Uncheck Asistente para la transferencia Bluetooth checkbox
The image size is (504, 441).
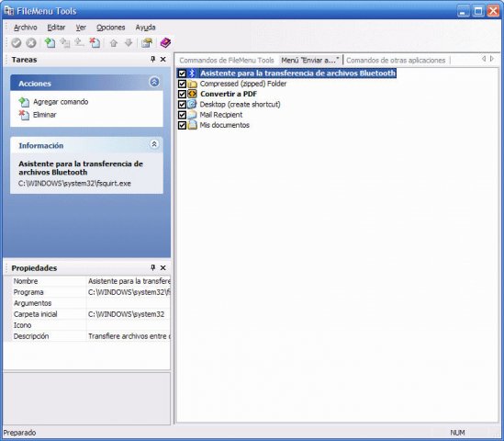pyautogui.click(x=182, y=73)
